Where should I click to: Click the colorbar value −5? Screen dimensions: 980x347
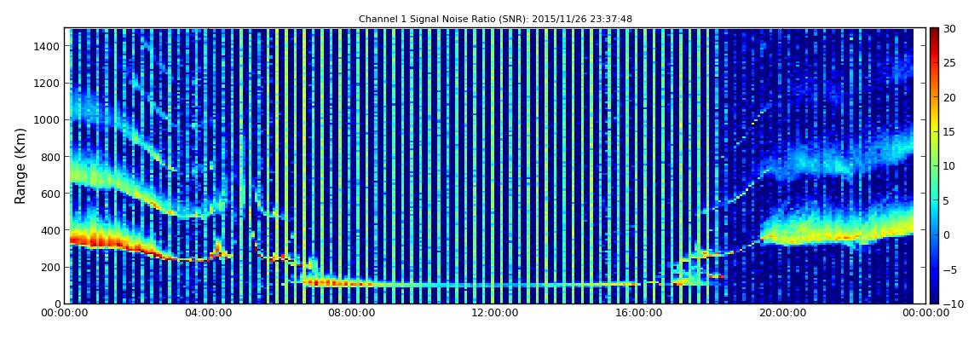(949, 269)
